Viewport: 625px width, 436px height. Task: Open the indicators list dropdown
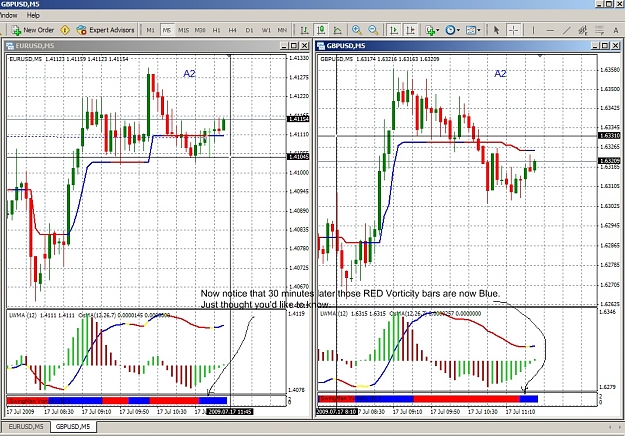[x=432, y=30]
